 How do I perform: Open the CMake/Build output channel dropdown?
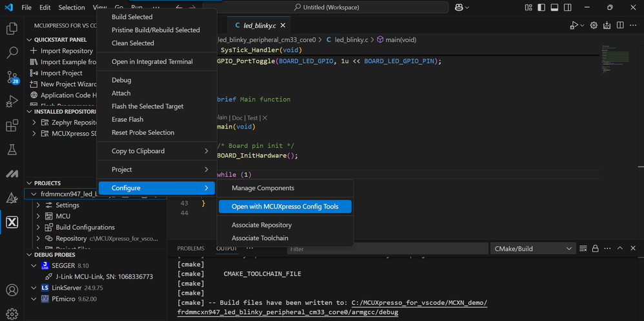[532, 249]
